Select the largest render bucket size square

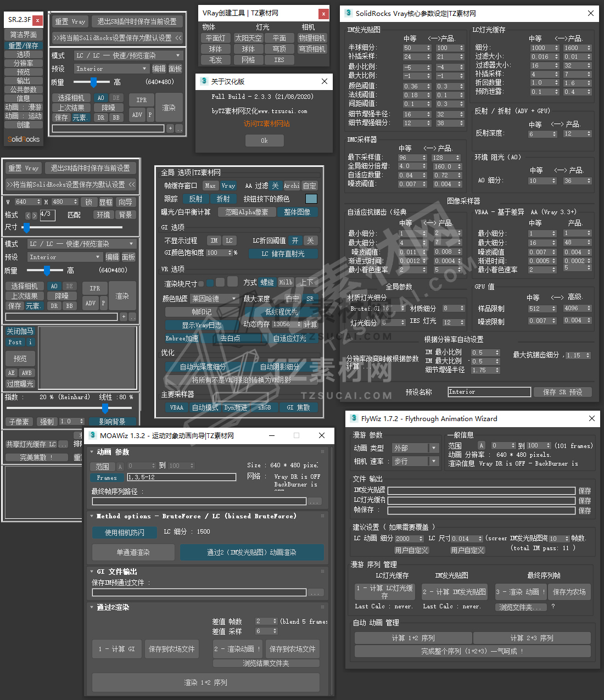[232, 282]
